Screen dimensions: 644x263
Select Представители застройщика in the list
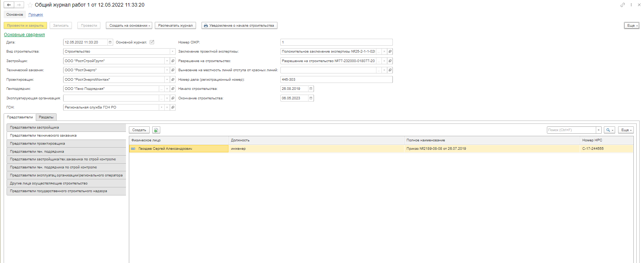tap(66, 127)
